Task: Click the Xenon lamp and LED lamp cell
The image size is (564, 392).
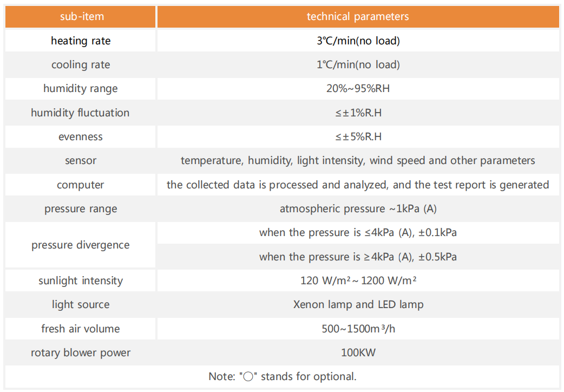Action: [358, 304]
